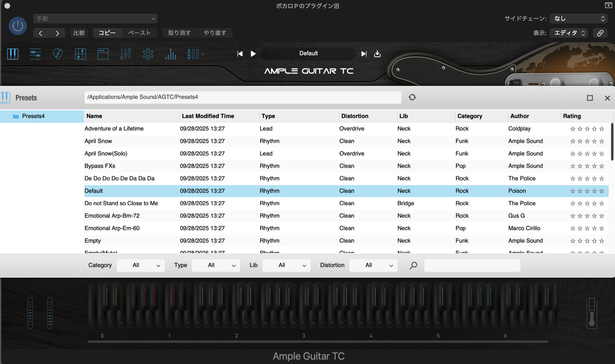The image size is (615, 364).
Task: Open the keyboard panel icon in toolbar
Action: click(13, 54)
